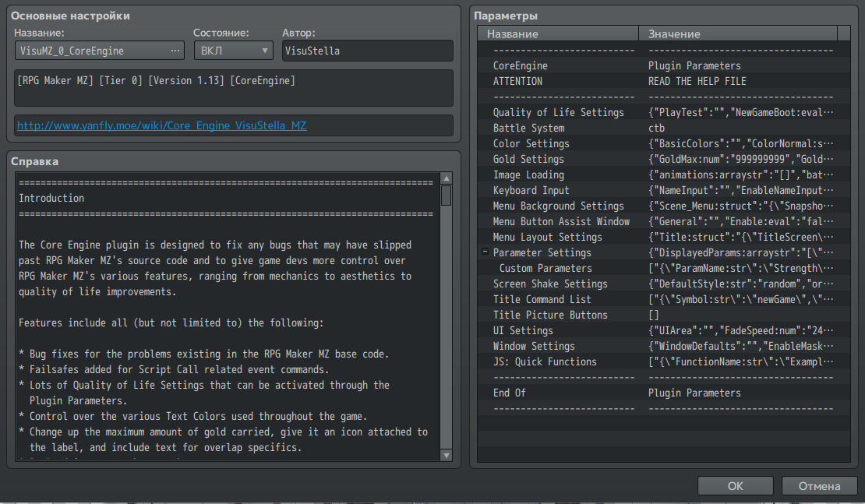This screenshot has height=504, width=865.
Task: Confirm with the OK button
Action: [736, 486]
